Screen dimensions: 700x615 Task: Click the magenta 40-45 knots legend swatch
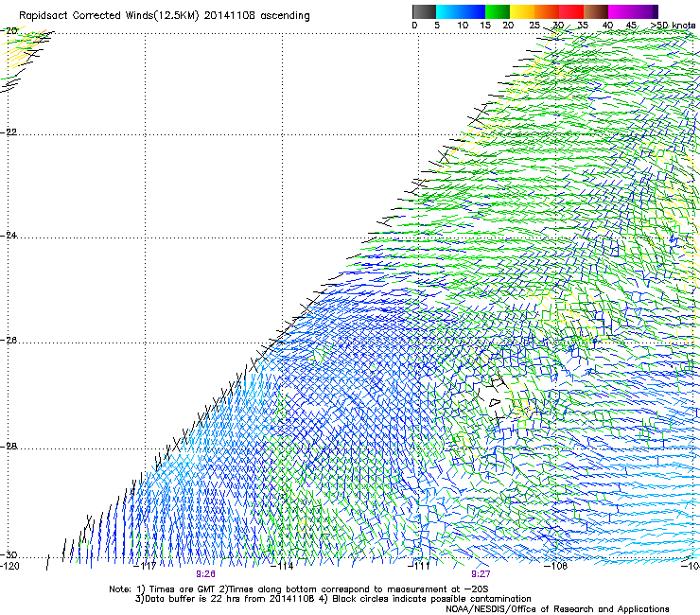coord(621,11)
